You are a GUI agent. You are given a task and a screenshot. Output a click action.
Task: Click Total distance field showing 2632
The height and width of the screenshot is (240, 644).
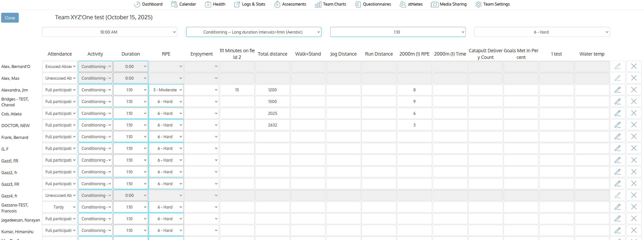pyautogui.click(x=272, y=125)
